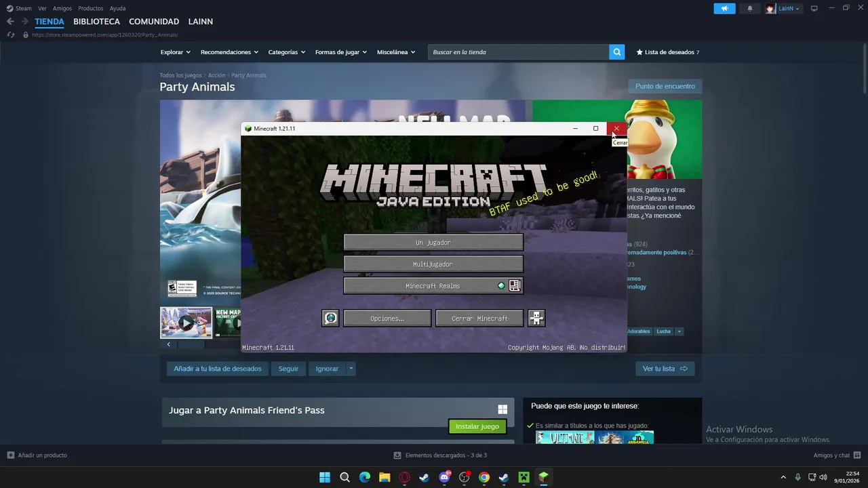Viewport: 868px width, 488px height.
Task: Open Minecraft Opciones button
Action: [387, 318]
